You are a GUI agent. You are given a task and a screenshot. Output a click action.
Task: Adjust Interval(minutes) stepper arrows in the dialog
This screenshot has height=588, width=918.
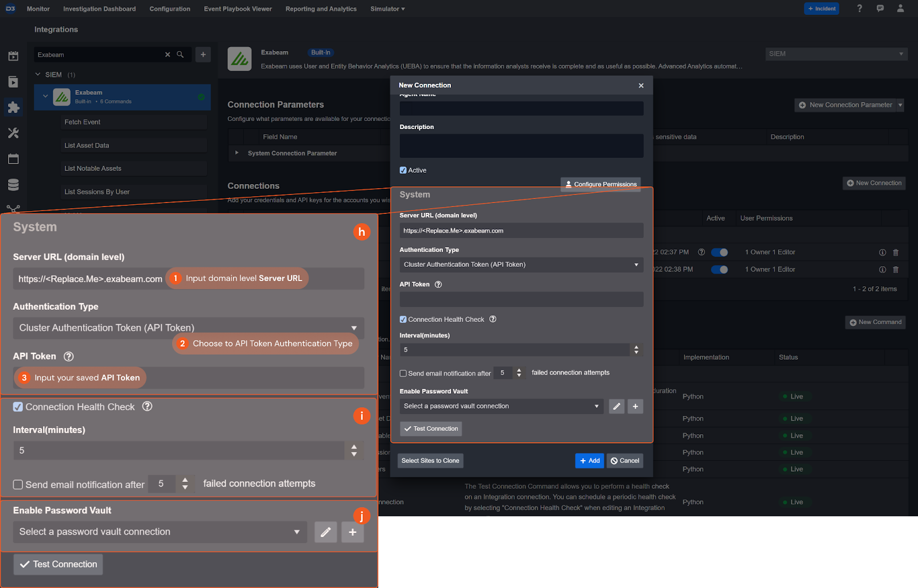click(x=636, y=350)
